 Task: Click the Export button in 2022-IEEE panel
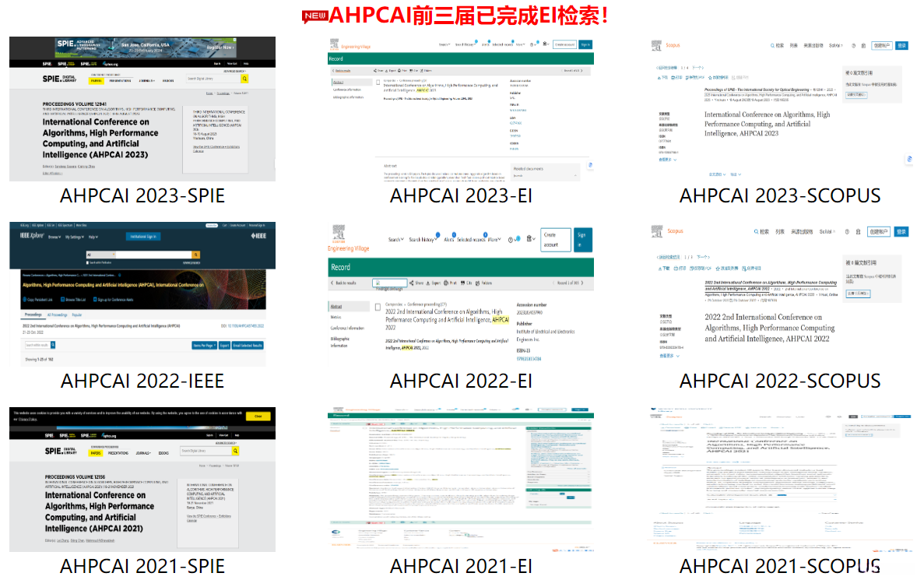(x=224, y=346)
